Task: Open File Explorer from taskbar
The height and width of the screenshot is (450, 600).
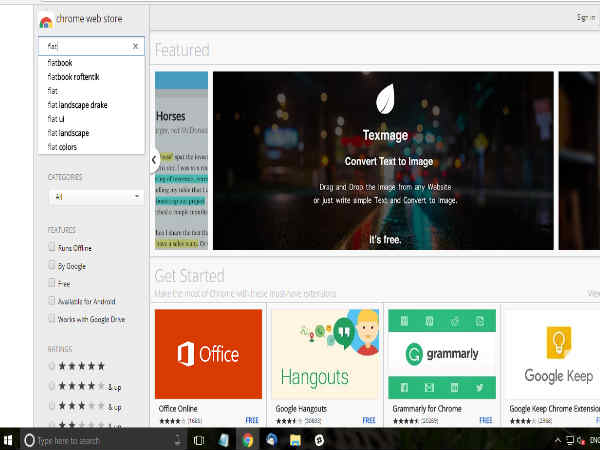Action: tap(295, 440)
